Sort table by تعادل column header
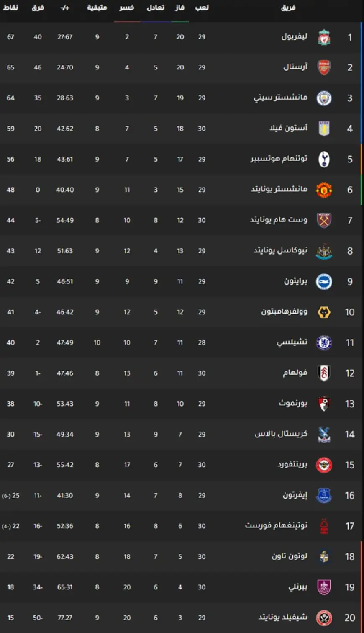364x633 pixels. pos(155,8)
